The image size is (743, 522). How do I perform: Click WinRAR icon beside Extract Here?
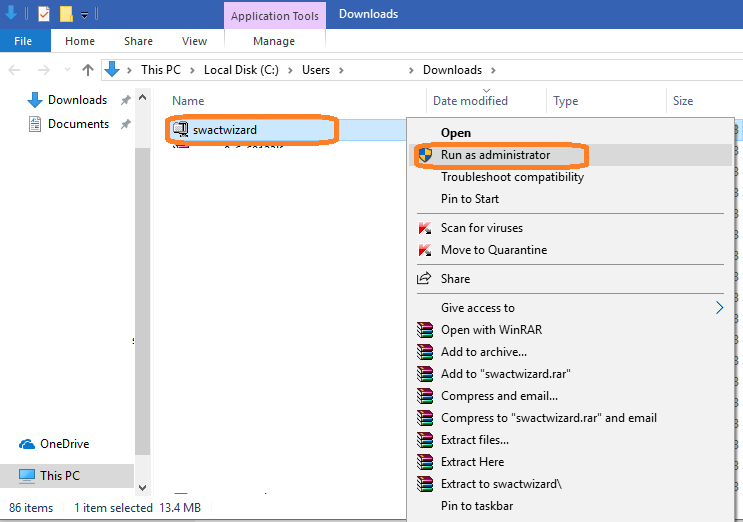pyautogui.click(x=425, y=461)
